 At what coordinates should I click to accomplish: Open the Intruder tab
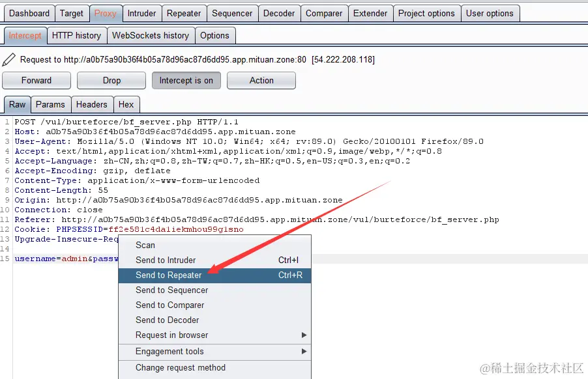[141, 14]
